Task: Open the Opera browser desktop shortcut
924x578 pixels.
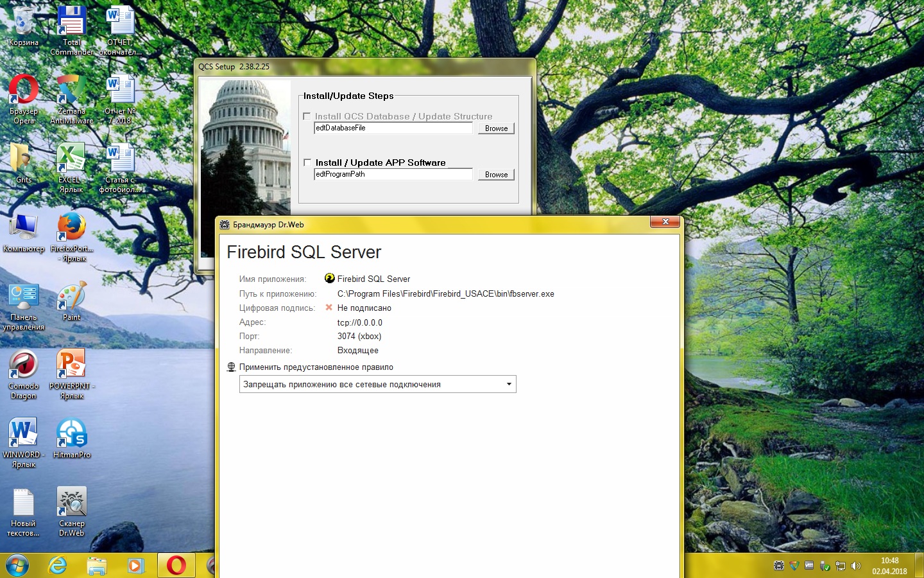Action: point(24,100)
